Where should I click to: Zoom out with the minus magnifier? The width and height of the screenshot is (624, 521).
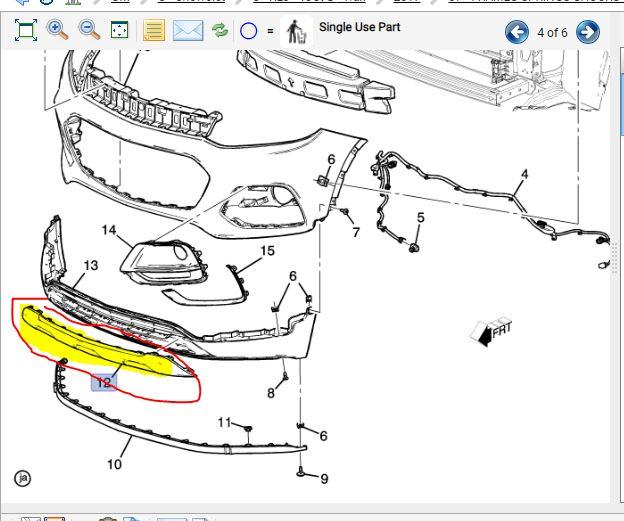coord(90,31)
